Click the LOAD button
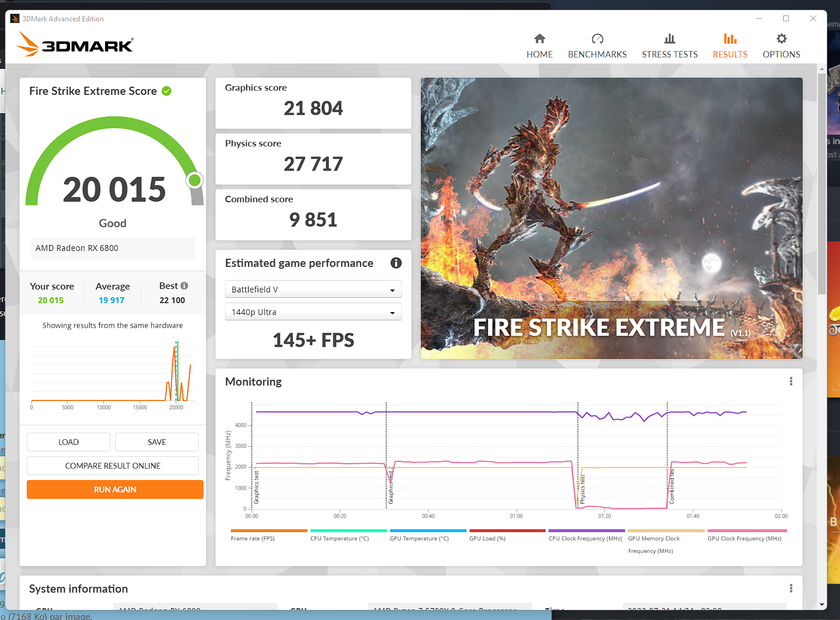This screenshot has height=620, width=840. point(68,442)
